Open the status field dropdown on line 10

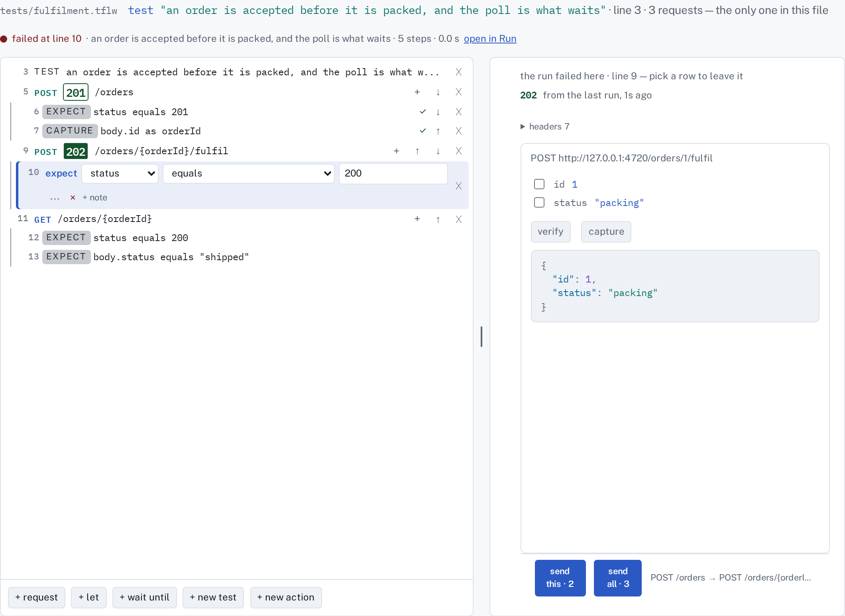point(120,174)
